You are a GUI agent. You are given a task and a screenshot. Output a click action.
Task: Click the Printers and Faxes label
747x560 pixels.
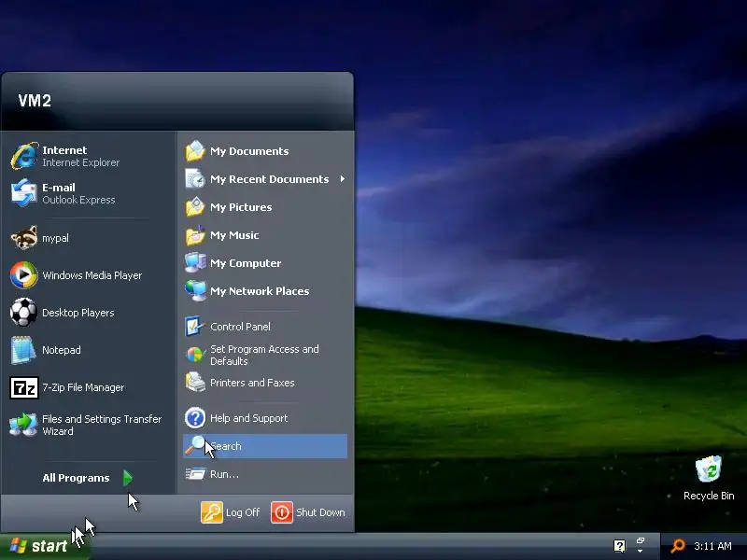click(x=252, y=383)
